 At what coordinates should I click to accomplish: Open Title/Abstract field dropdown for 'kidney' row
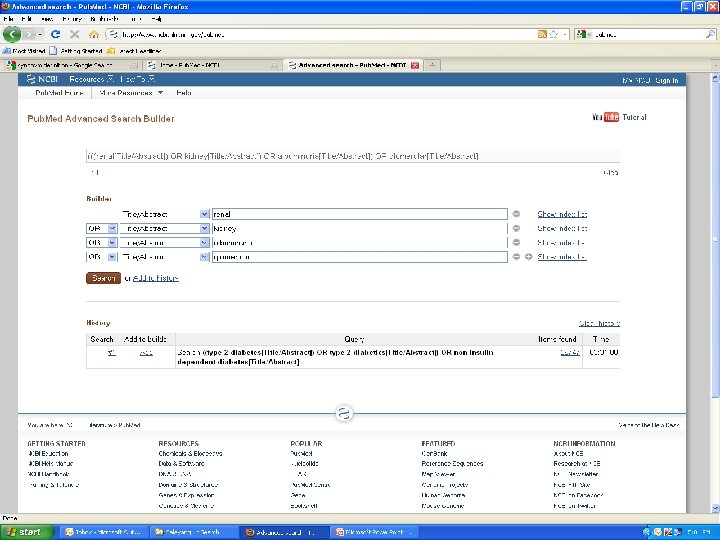point(204,228)
